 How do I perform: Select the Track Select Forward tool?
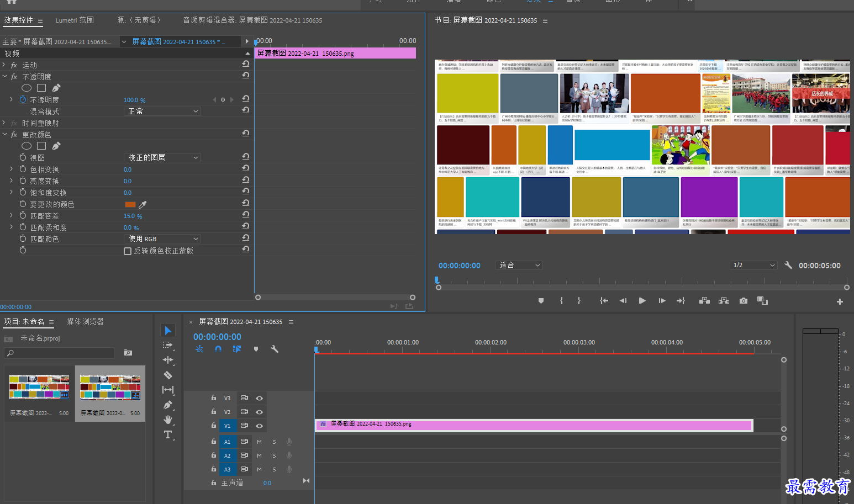pyautogui.click(x=168, y=346)
